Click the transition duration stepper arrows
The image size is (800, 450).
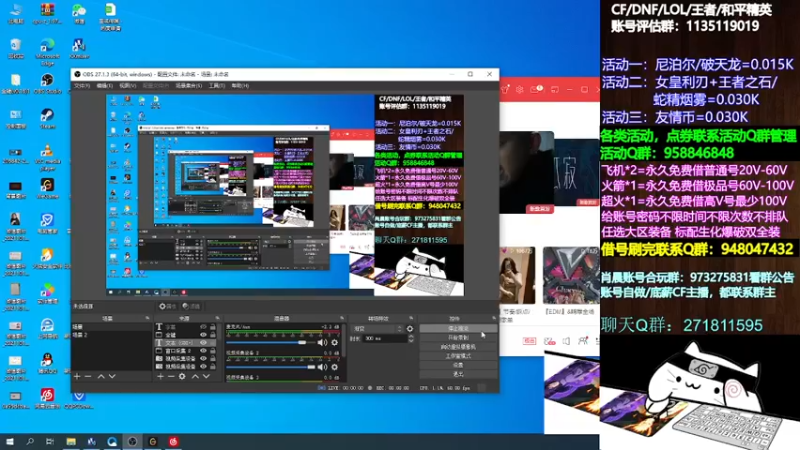pos(411,339)
